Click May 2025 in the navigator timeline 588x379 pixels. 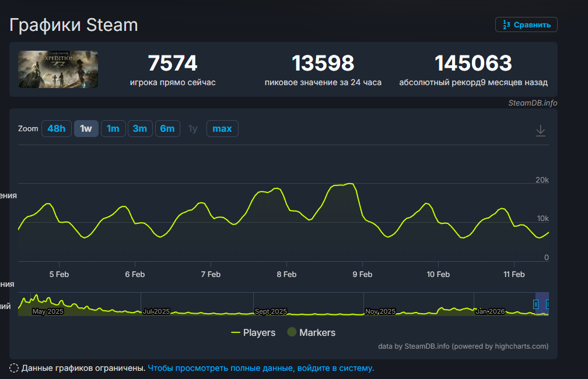click(48, 311)
